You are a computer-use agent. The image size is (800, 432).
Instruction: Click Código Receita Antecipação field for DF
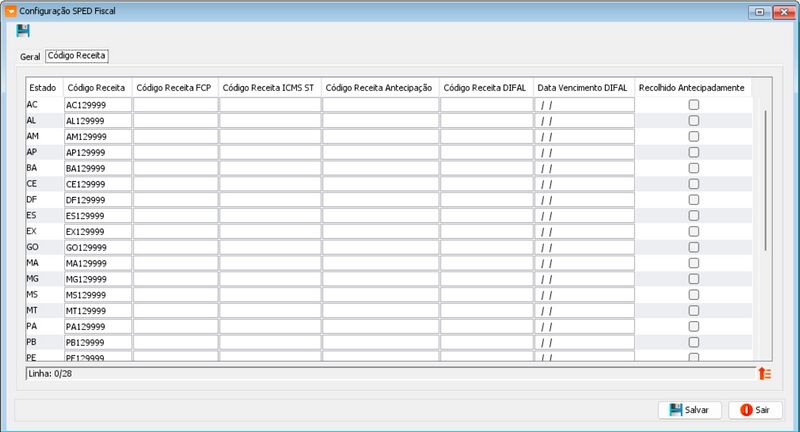(381, 200)
